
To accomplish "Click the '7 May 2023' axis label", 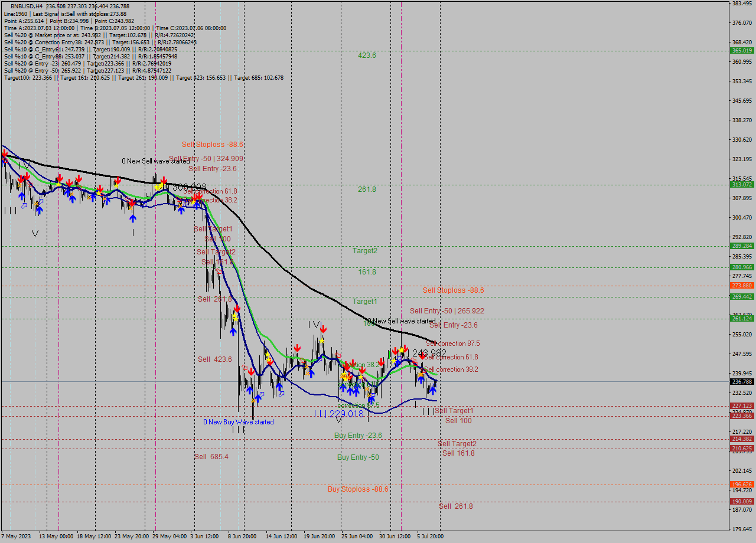I will (15, 537).
